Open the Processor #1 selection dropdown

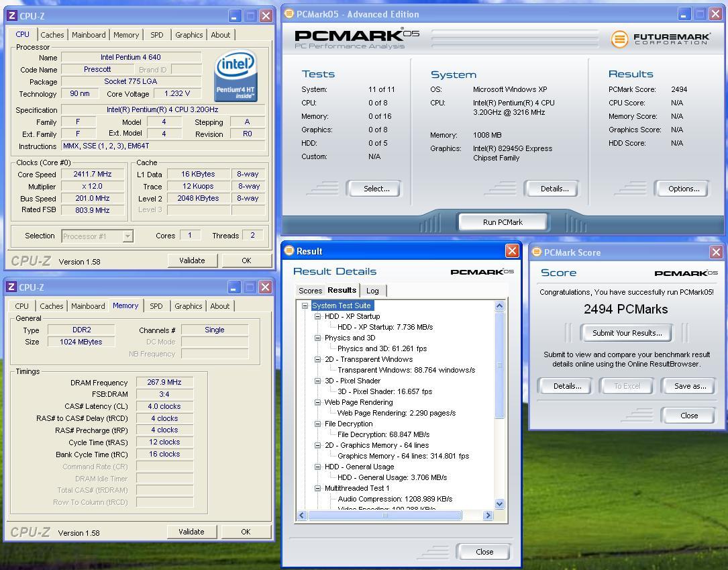pos(127,236)
